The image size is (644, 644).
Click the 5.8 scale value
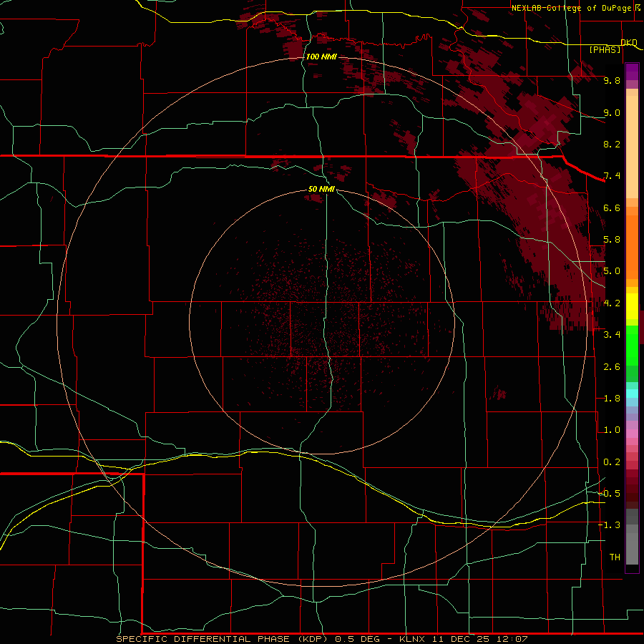pos(612,240)
